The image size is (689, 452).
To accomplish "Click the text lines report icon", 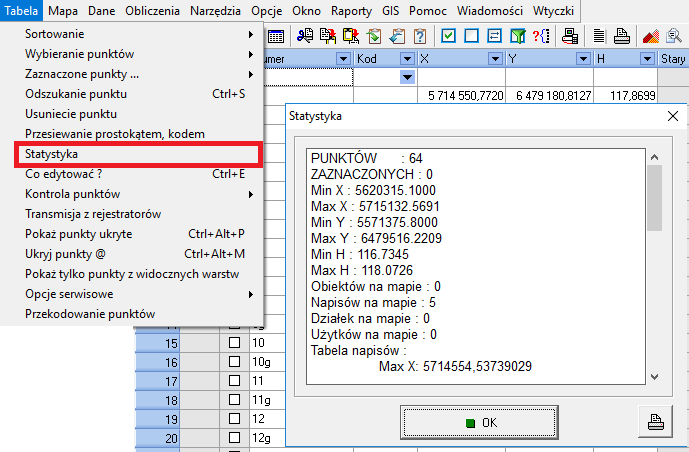I will tap(599, 36).
